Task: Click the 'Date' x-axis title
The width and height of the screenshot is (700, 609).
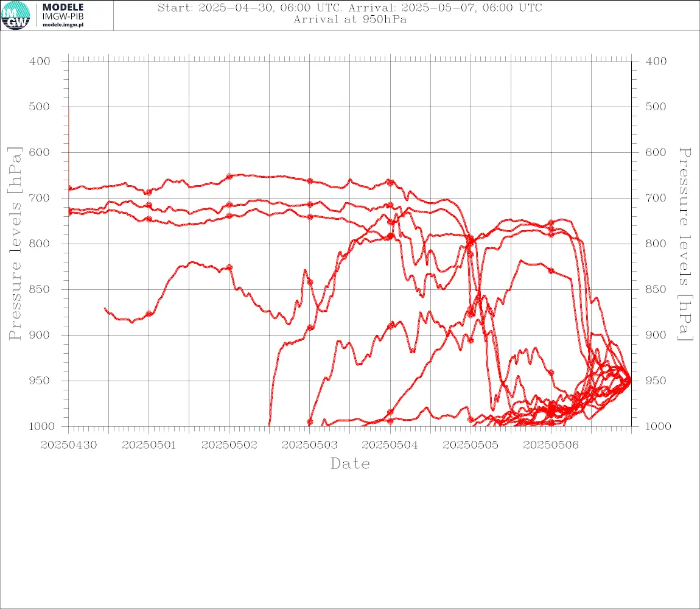Action: point(351,463)
